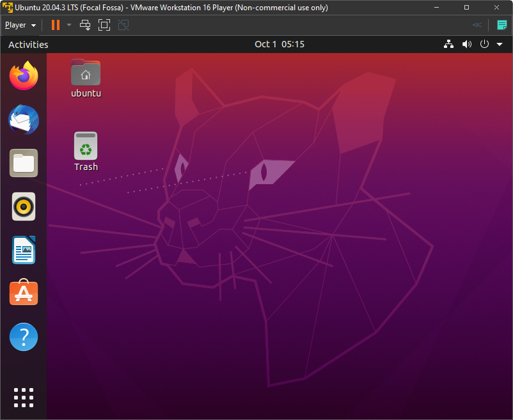Launch Firefox from the dock
Image resolution: width=513 pixels, height=420 pixels.
coord(24,76)
